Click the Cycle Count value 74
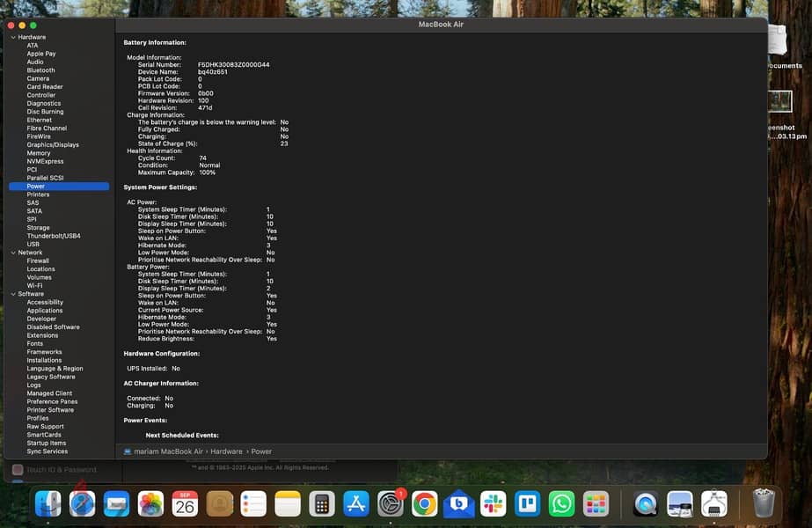This screenshot has width=812, height=528. click(202, 158)
